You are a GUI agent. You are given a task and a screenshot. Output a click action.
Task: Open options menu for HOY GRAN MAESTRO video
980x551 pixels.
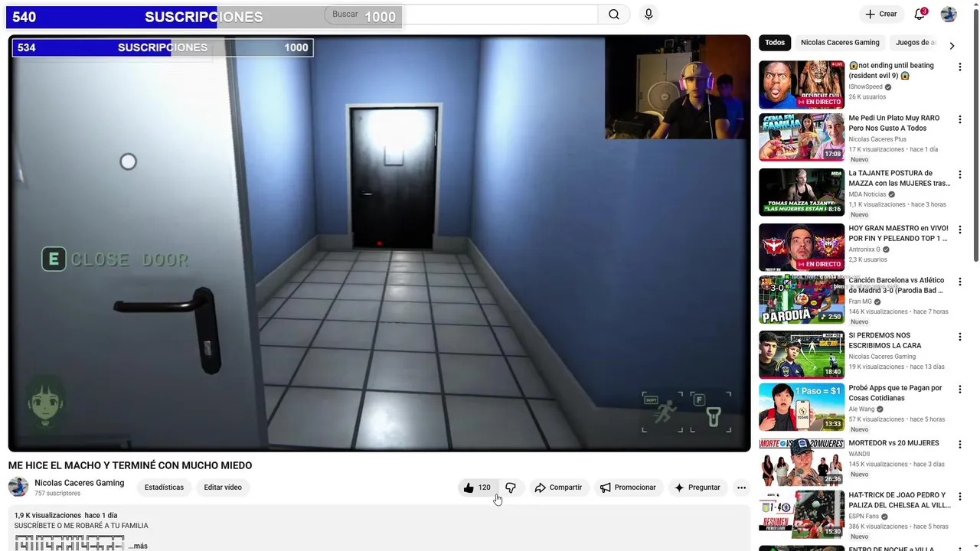click(x=959, y=230)
